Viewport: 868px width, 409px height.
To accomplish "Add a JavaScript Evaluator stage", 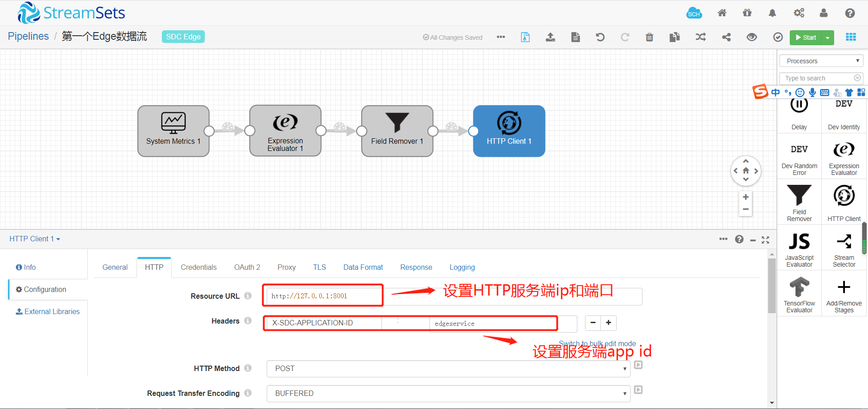I will point(798,248).
